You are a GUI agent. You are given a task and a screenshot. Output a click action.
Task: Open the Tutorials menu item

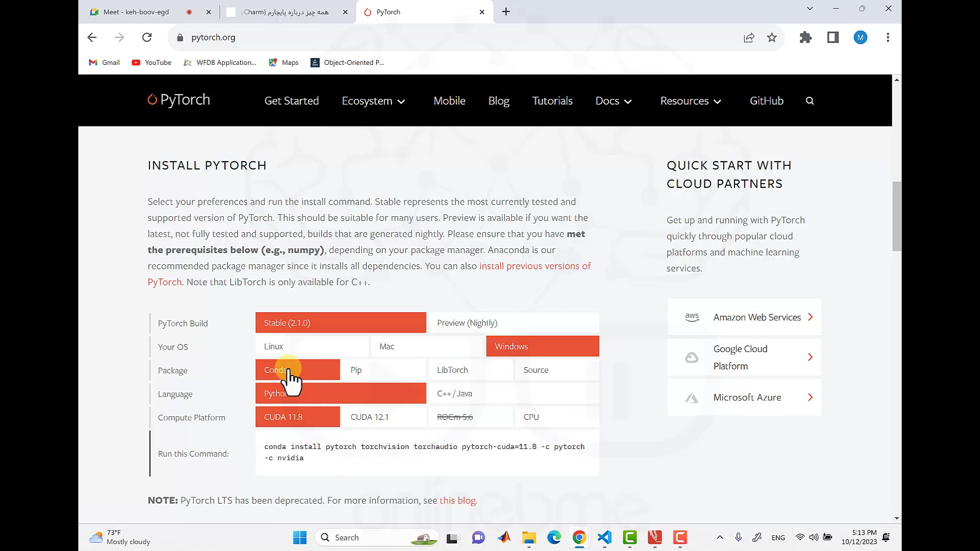(552, 101)
